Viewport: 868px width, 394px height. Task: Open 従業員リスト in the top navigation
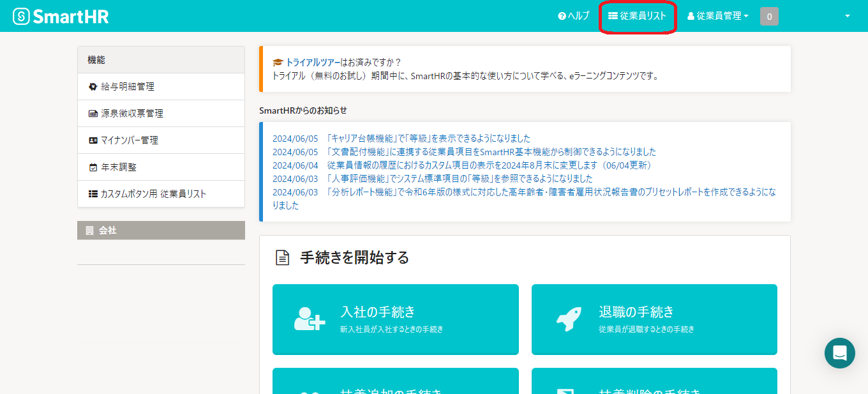(x=638, y=16)
